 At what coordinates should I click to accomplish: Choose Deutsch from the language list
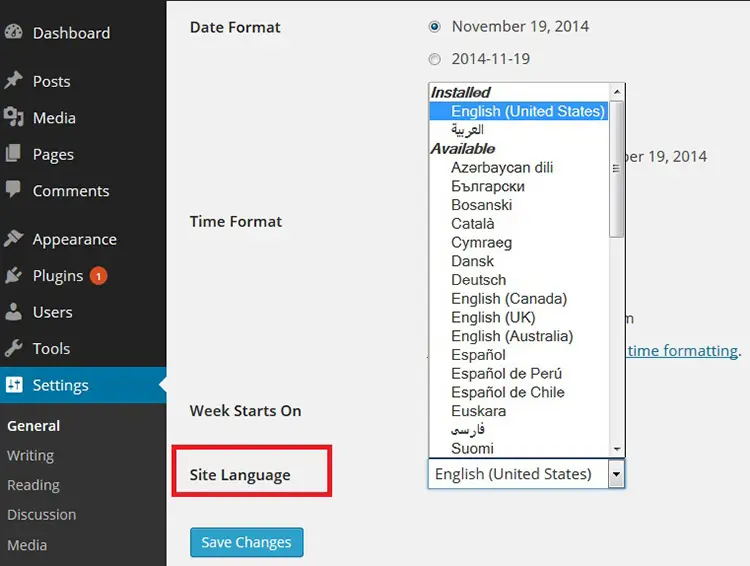click(478, 280)
